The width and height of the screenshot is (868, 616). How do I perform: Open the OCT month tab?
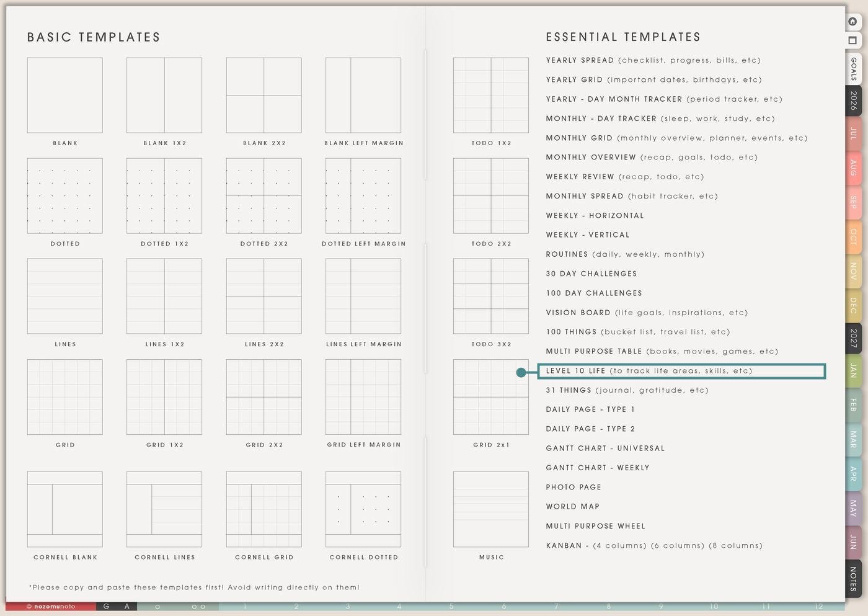[854, 236]
